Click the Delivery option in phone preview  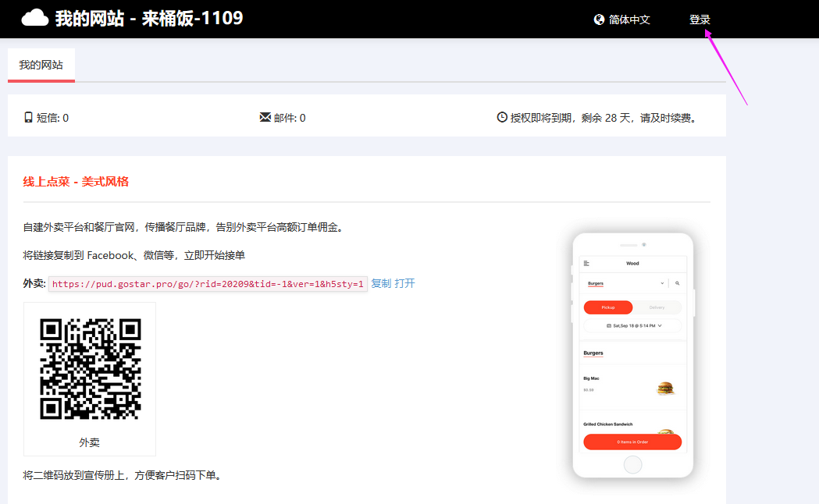(657, 307)
